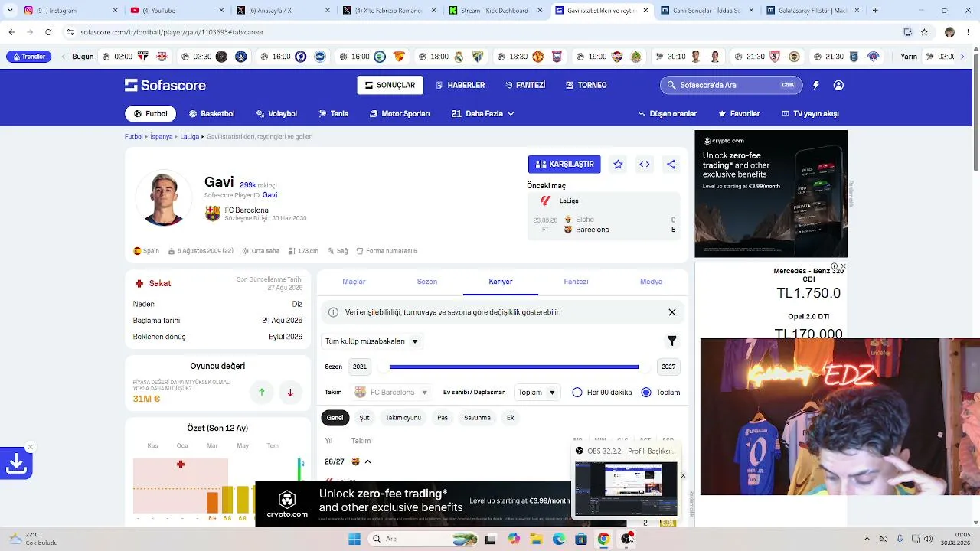This screenshot has height=551, width=980.
Task: Go back in Chrome
Action: pos(11,32)
